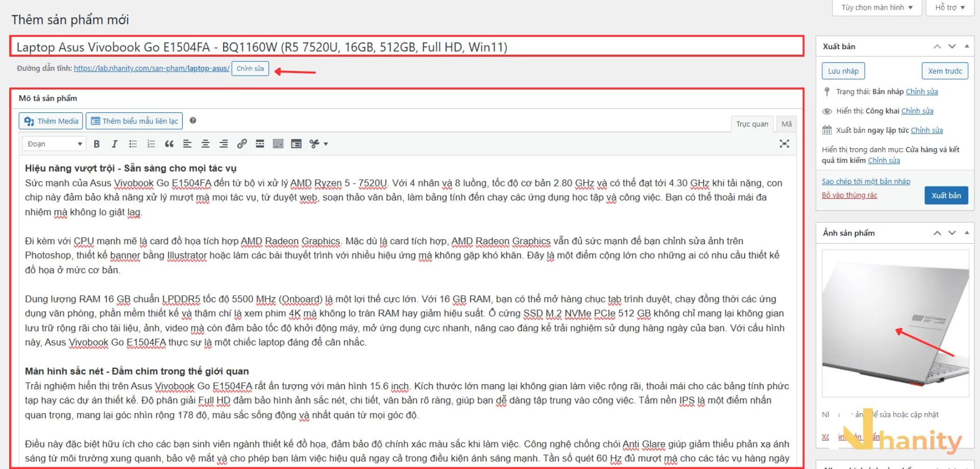Viewport: 980px width, 469px height.
Task: Switch to Mã code editor tab
Action: (x=787, y=124)
